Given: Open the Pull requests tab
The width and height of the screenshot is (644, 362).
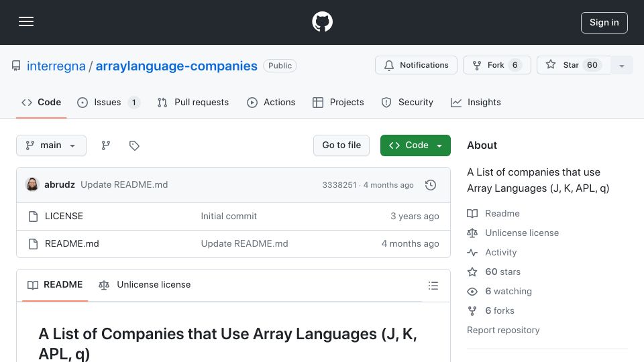Looking at the screenshot, I should [193, 102].
